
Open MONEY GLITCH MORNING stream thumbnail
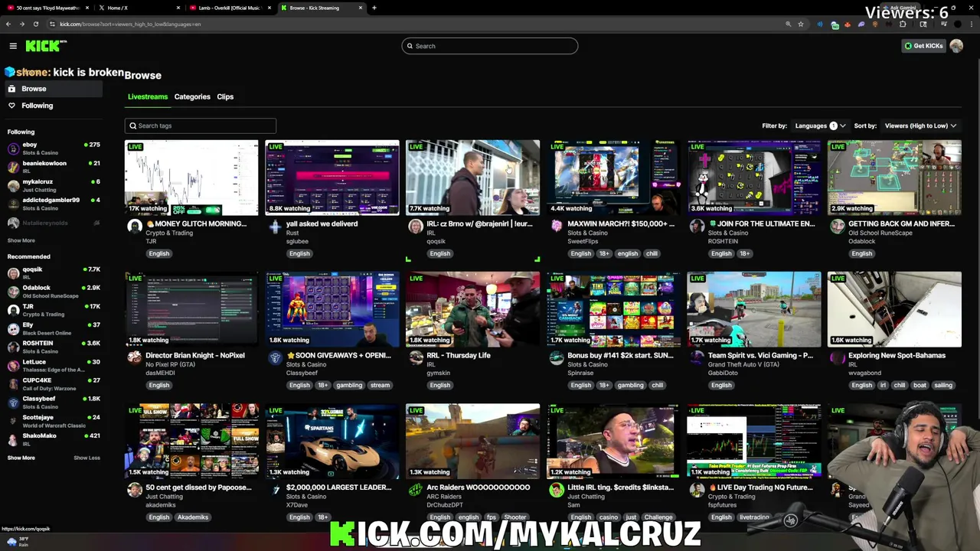coord(191,178)
